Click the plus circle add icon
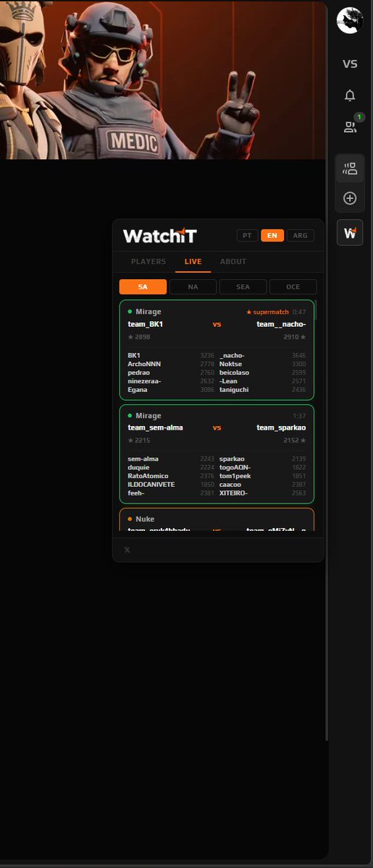 coord(350,197)
